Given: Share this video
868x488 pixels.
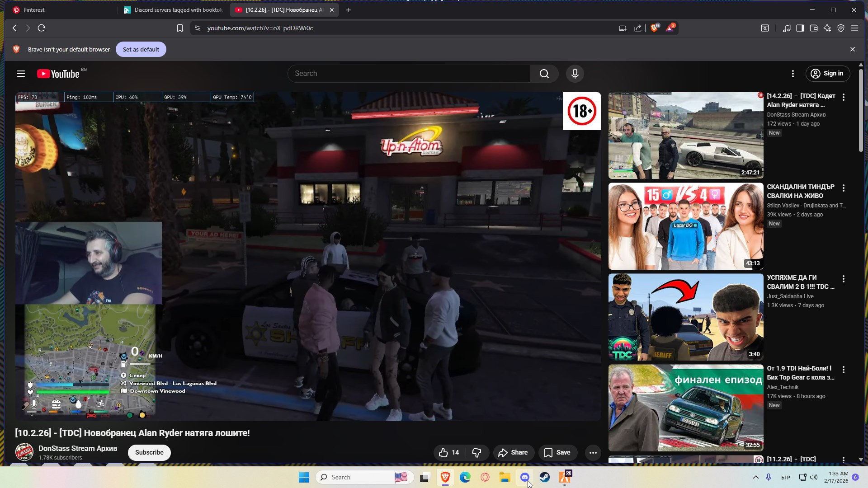Looking at the screenshot, I should tap(513, 452).
